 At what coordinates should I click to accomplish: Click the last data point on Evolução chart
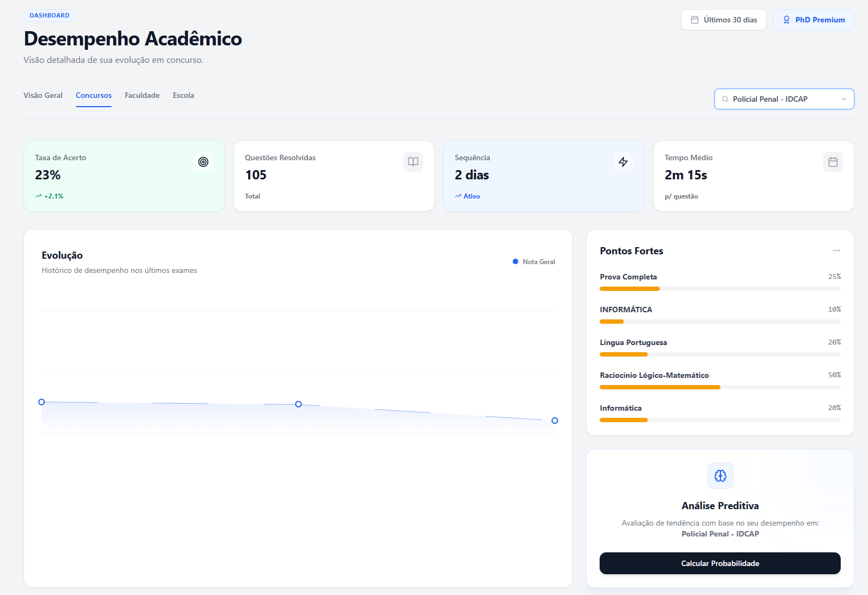(x=555, y=421)
